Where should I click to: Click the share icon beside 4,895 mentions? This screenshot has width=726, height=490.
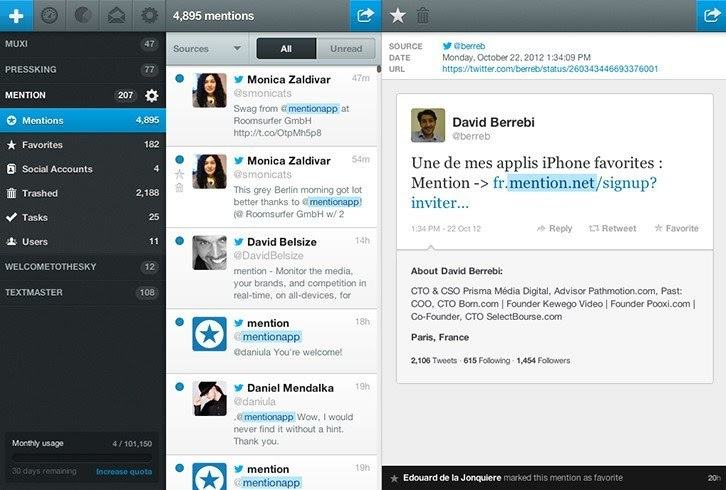pyautogui.click(x=365, y=16)
